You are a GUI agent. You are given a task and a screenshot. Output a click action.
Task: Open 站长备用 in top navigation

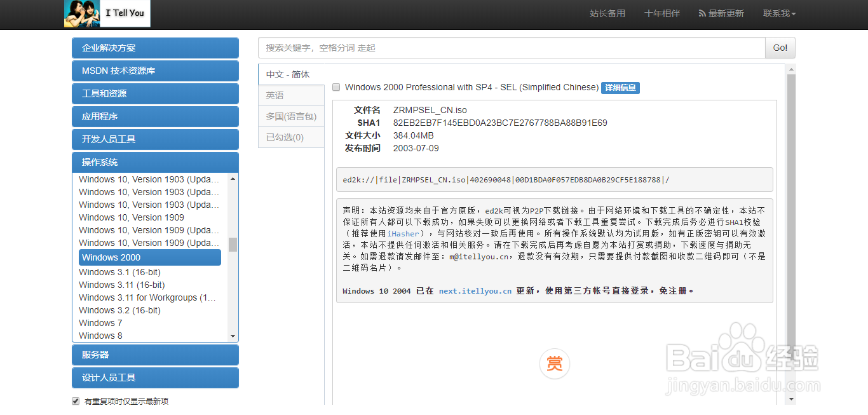607,13
